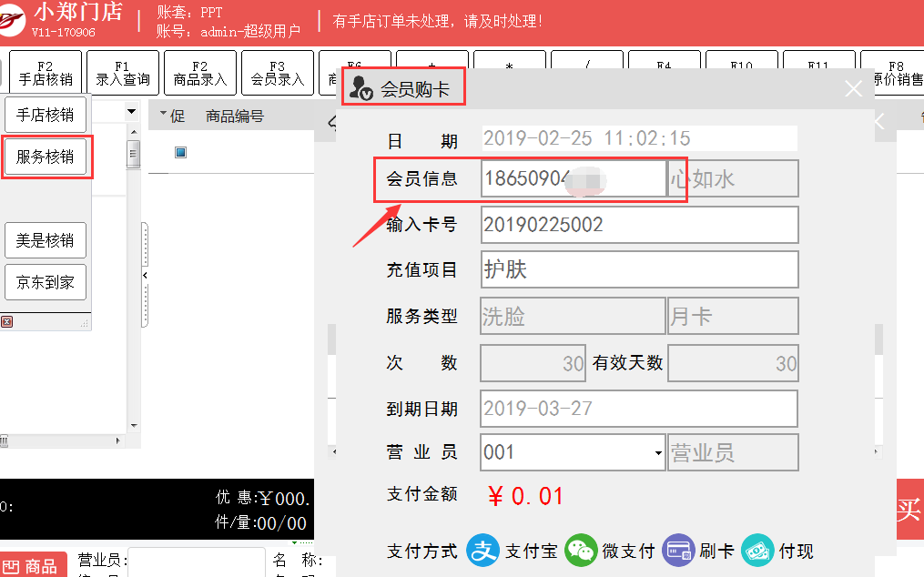Click the payment amount ¥0.01
924x577 pixels.
click(525, 496)
